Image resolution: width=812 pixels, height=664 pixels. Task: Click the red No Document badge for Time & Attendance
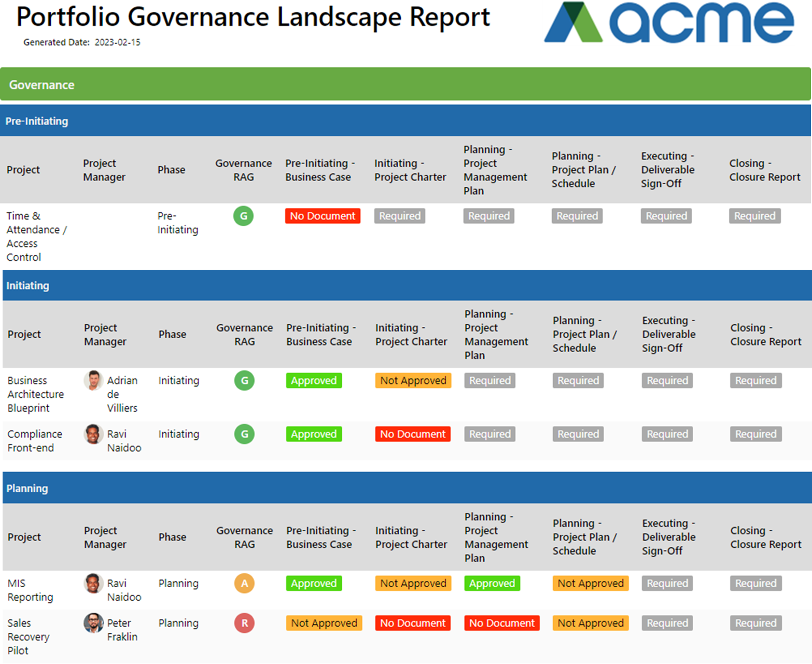(322, 216)
